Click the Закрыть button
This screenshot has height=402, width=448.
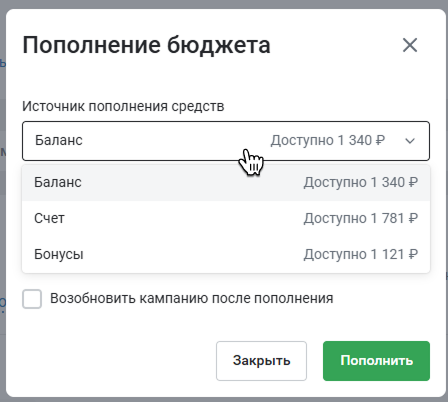(x=261, y=361)
